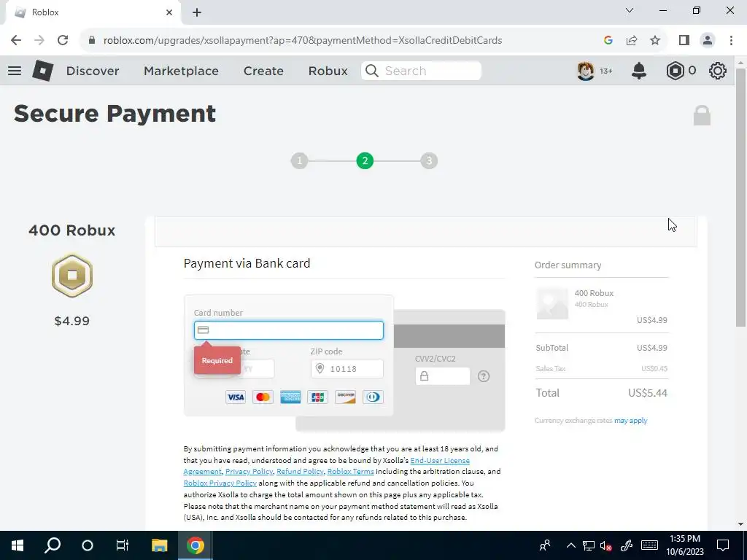
Task: Click the page vertical scrollbar
Action: pyautogui.click(x=740, y=197)
